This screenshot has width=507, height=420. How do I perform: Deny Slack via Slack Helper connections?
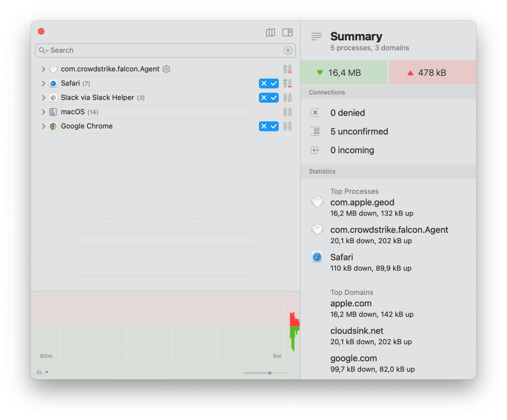264,98
